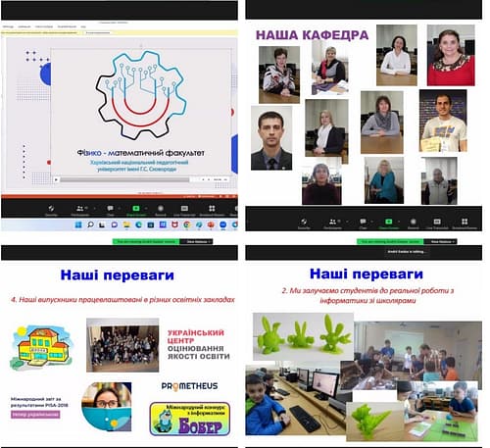This screenshot has width=490, height=448.
Task: Click the gear and magnet faculty logo
Action: pos(141,95)
